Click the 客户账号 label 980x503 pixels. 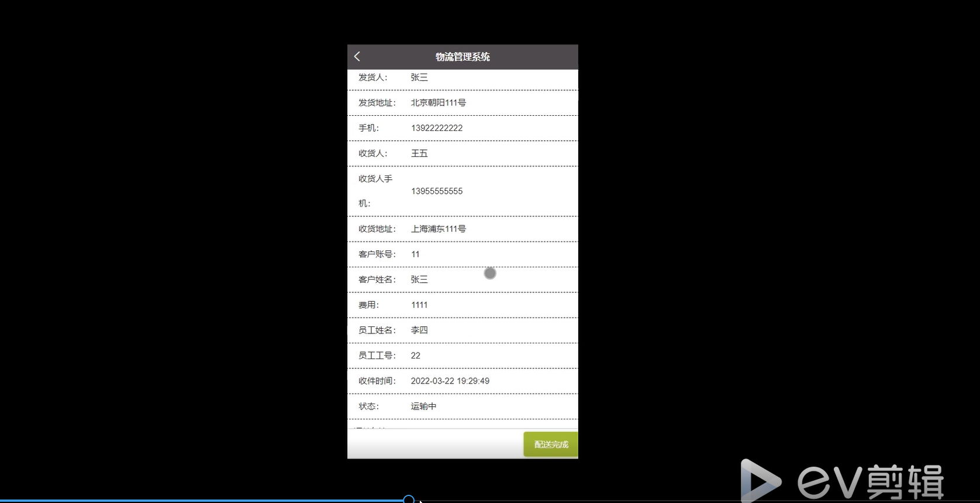(377, 254)
